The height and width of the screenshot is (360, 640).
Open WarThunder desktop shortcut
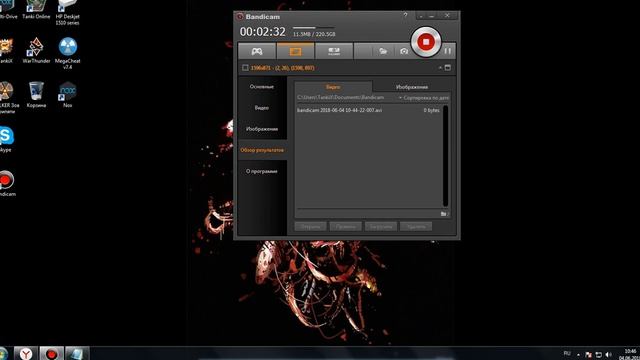click(36, 50)
